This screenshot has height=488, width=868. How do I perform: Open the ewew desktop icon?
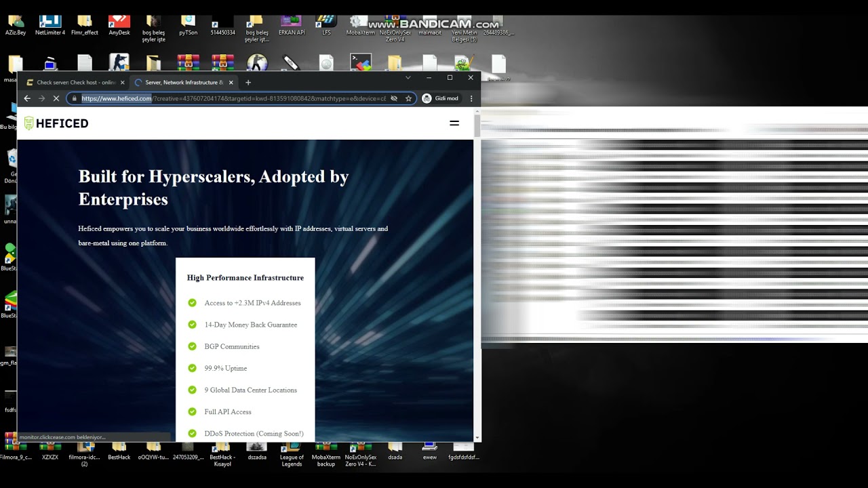point(430,451)
